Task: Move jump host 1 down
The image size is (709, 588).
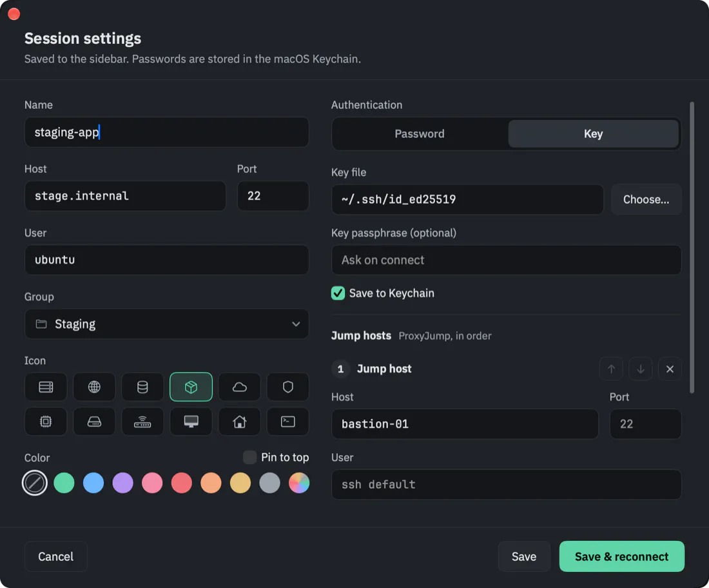Action: pos(641,369)
